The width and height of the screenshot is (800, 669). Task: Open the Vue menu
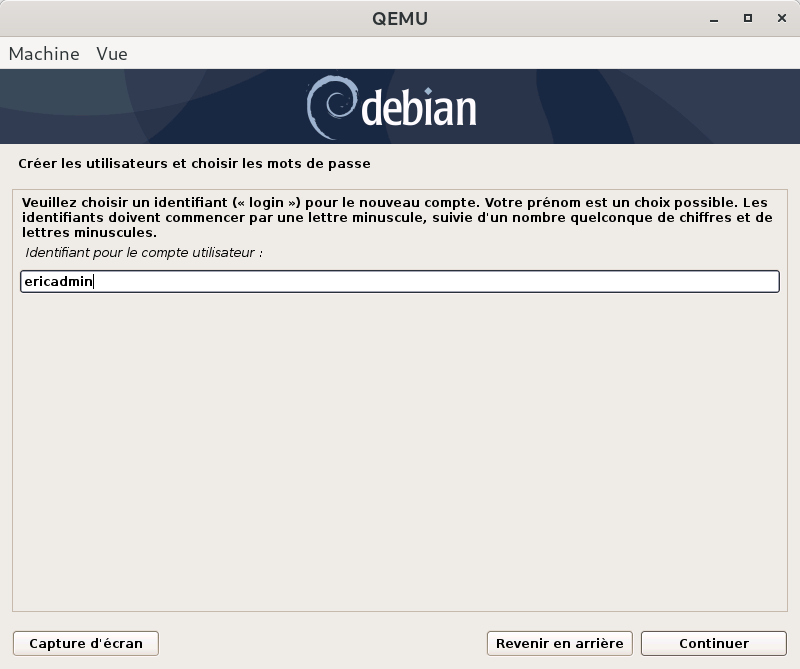(112, 54)
